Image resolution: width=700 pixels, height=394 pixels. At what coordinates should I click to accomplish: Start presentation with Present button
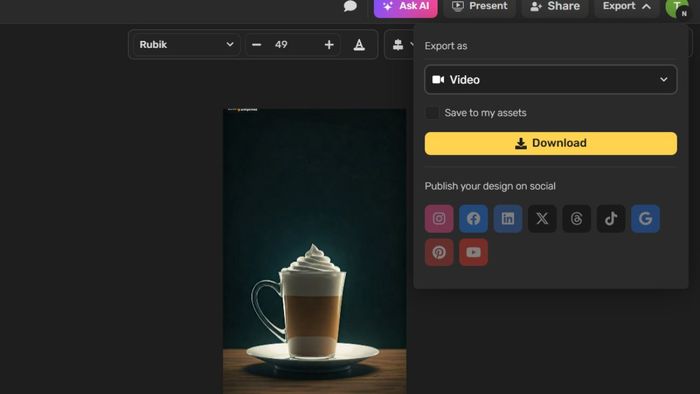coord(480,7)
